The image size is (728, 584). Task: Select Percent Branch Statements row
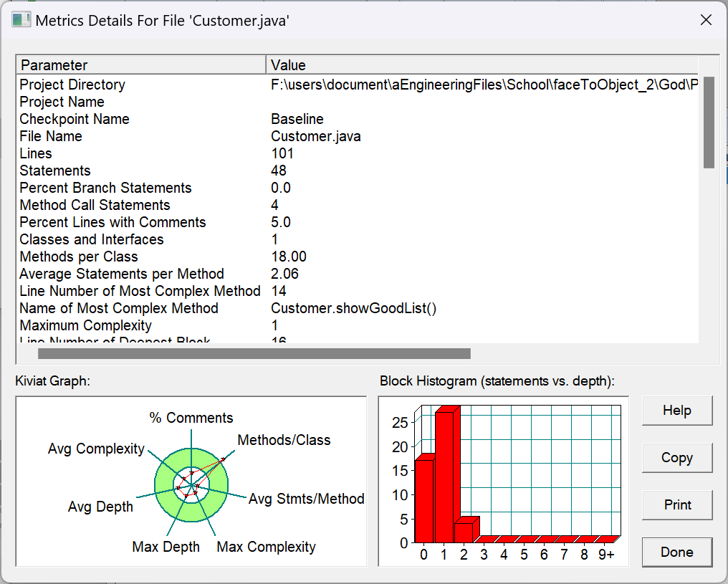pos(358,188)
